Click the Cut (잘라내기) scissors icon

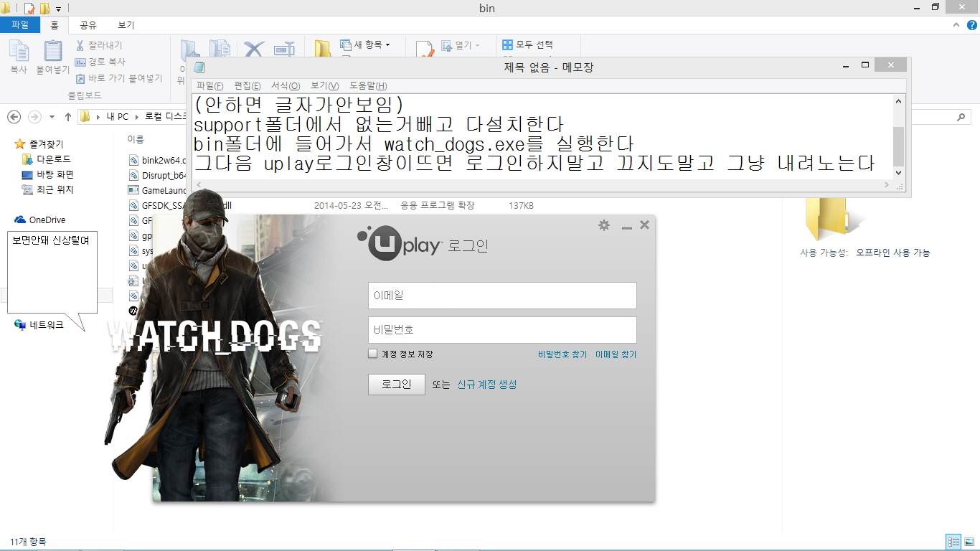click(80, 45)
